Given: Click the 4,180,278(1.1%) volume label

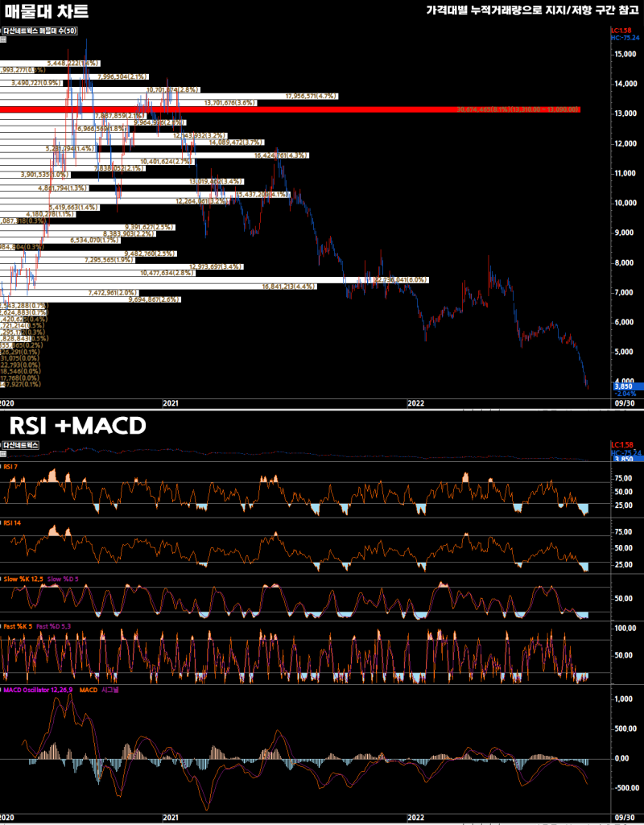Looking at the screenshot, I should 51,214.
